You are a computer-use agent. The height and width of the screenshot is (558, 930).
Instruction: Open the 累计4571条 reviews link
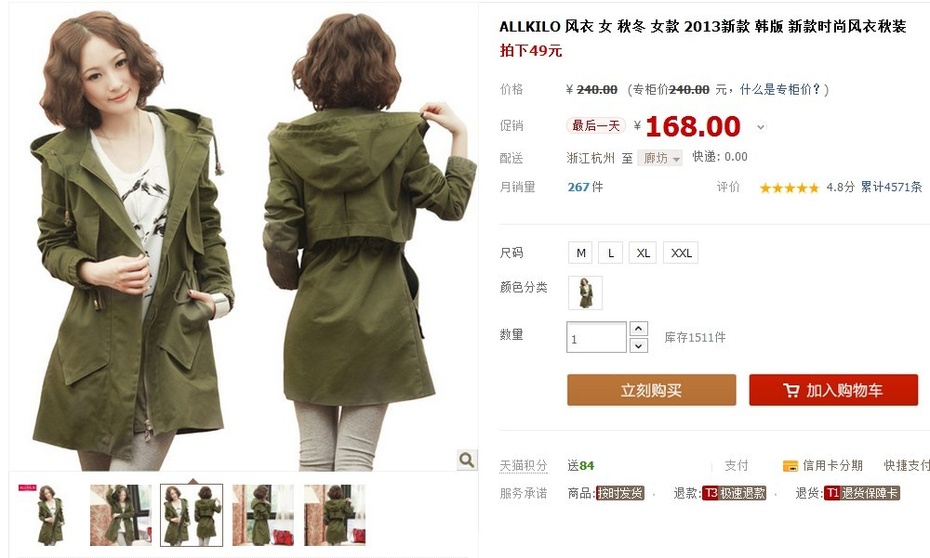[891, 187]
